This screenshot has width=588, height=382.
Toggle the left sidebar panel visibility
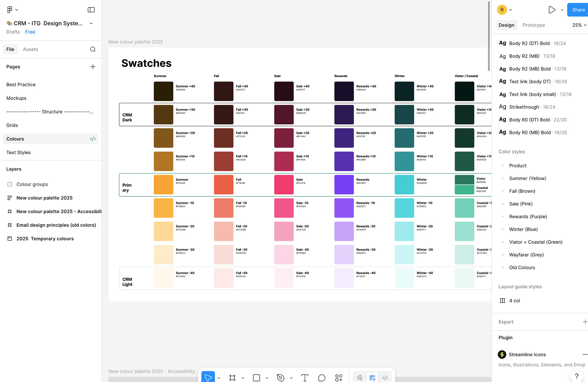click(91, 9)
